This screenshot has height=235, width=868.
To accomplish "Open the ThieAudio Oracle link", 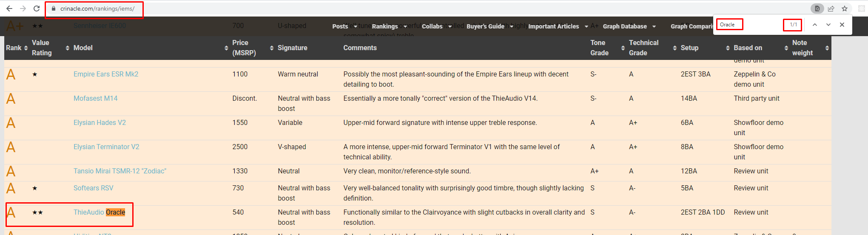I will point(99,212).
